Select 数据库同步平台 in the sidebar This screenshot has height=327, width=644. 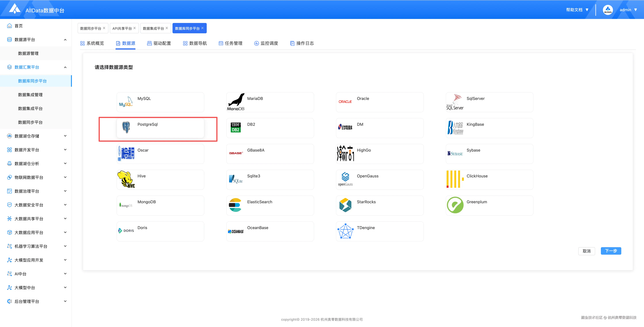(x=36, y=81)
